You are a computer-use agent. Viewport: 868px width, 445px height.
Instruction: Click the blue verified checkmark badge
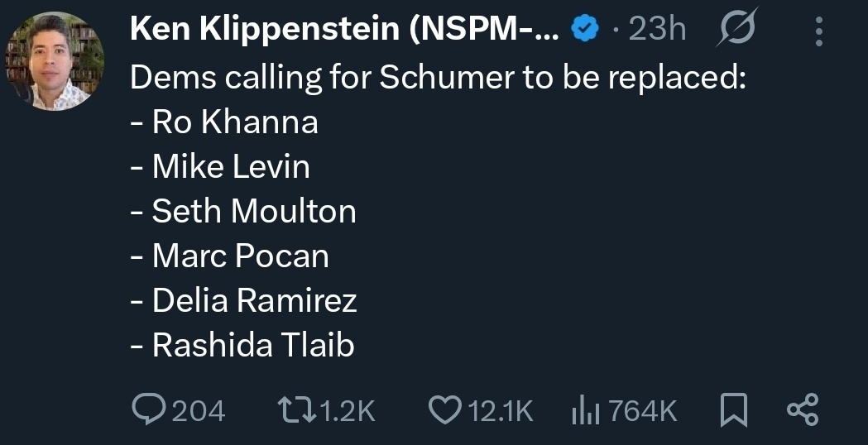point(586,31)
